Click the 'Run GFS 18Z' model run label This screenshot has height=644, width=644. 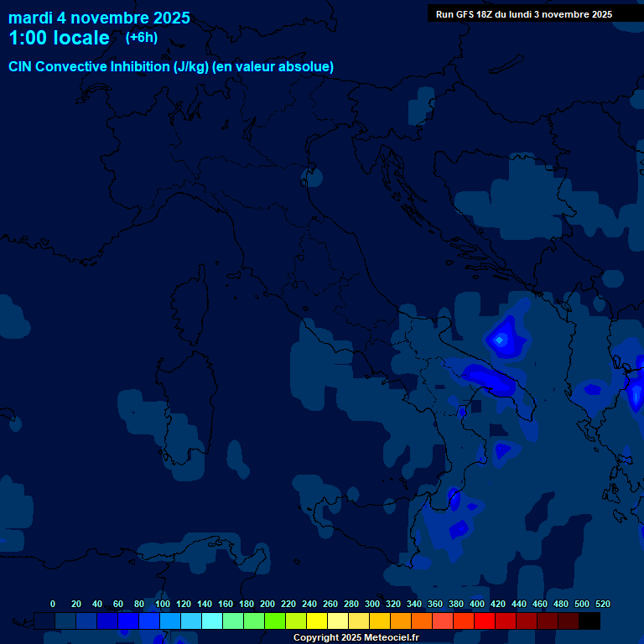point(523,14)
